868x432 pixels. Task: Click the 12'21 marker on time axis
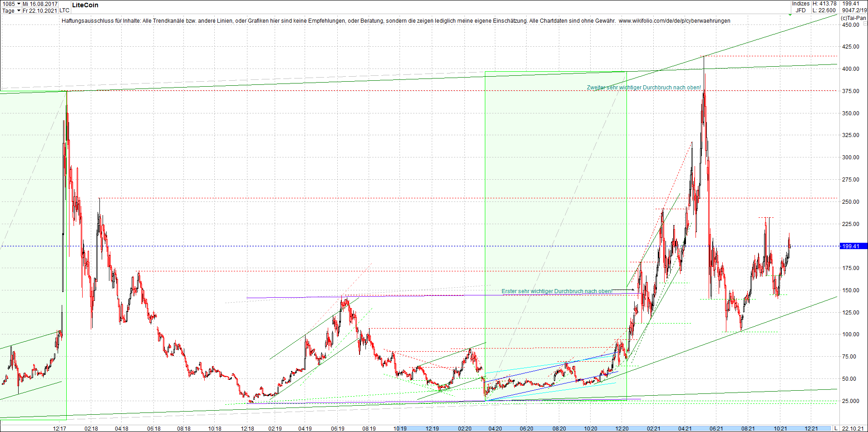pyautogui.click(x=811, y=428)
